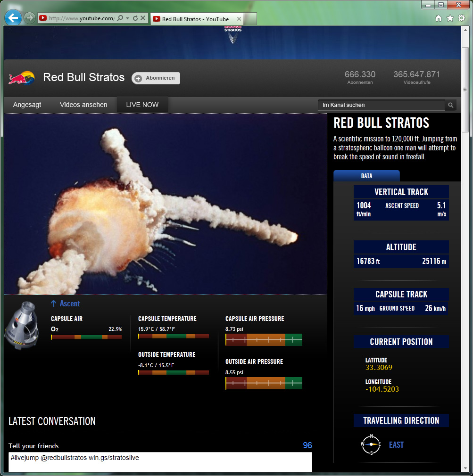Click the -8.1°C / 15.5°F outside reading
The height and width of the screenshot is (476, 473).
point(156,365)
